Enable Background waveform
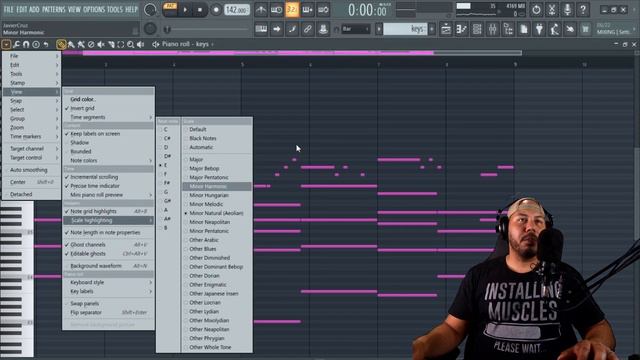 pos(109,266)
